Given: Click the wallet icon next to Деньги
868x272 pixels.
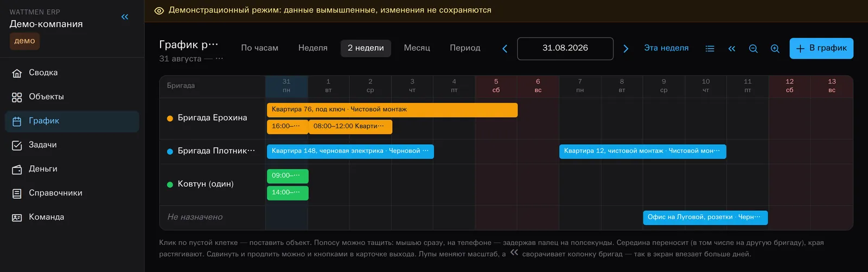Looking at the screenshot, I should pos(17,170).
